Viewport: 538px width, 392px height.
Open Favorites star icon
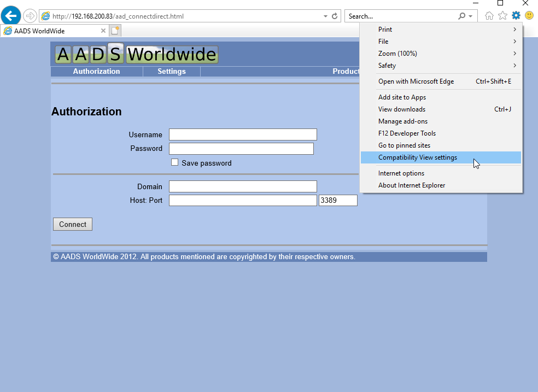[503, 16]
